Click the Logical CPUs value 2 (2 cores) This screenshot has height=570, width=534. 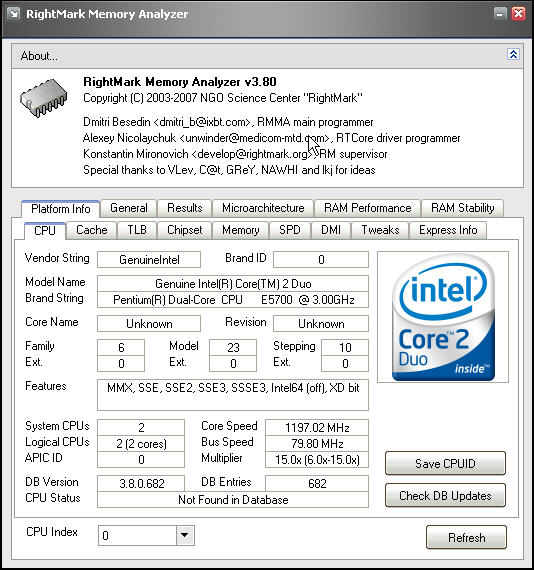point(141,444)
